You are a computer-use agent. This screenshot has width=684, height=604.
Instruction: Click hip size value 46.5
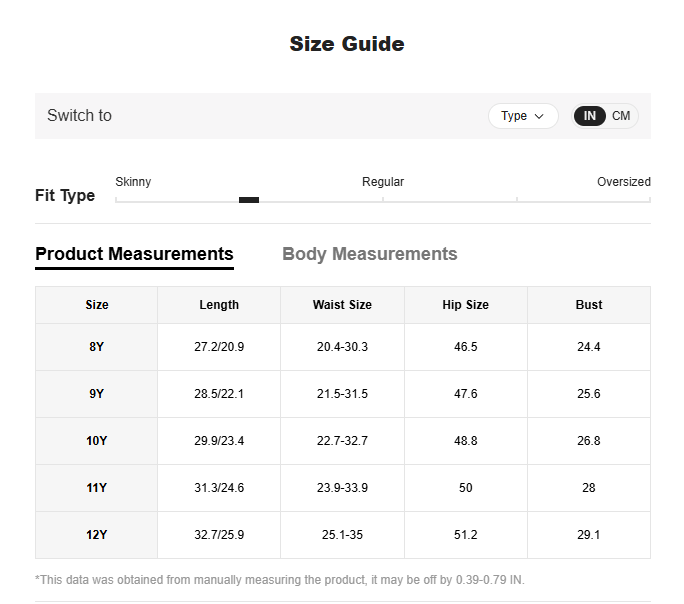pyautogui.click(x=465, y=347)
